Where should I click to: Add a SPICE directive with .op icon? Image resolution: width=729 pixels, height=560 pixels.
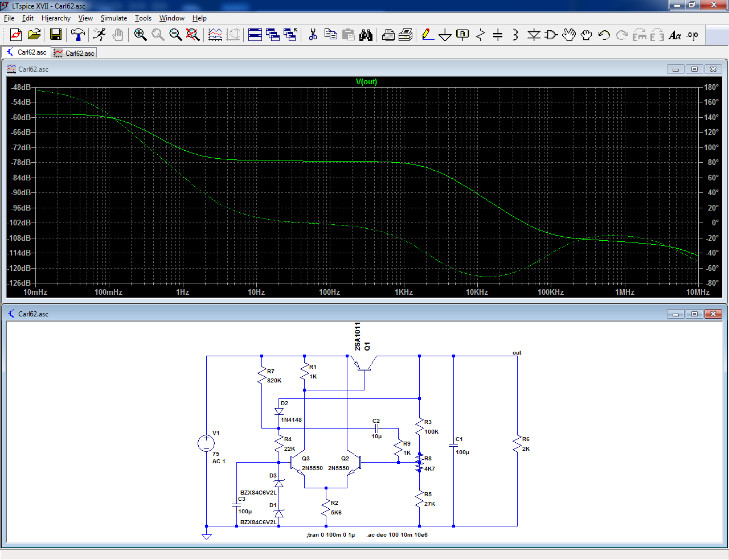tap(693, 35)
